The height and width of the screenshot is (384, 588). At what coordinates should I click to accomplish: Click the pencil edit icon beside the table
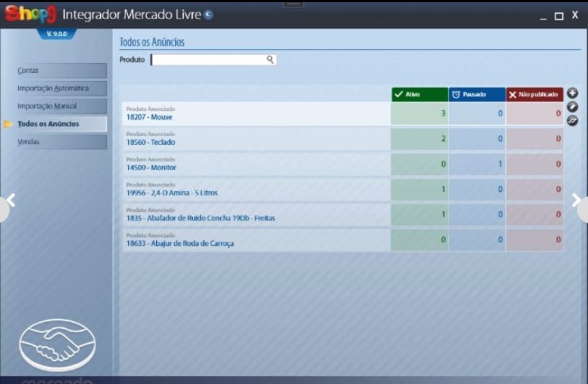[572, 107]
